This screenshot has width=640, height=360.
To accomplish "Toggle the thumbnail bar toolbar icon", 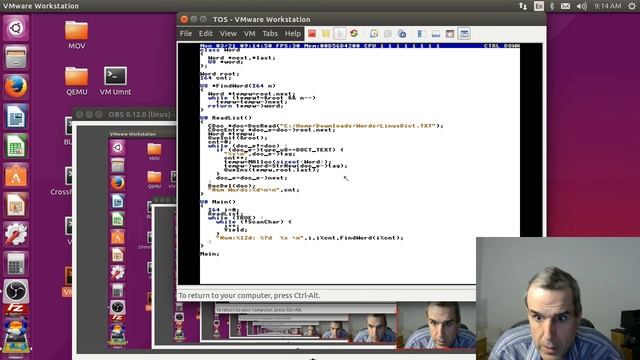I will (x=436, y=33).
